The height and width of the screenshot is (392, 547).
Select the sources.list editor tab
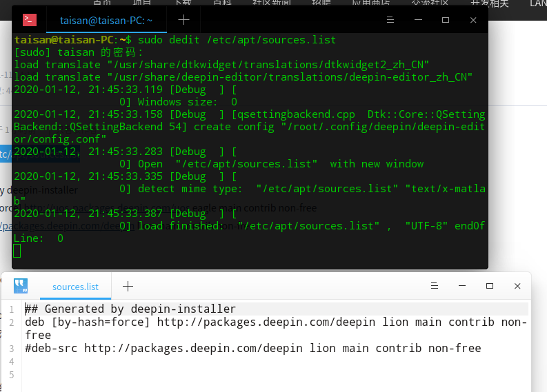click(x=75, y=287)
